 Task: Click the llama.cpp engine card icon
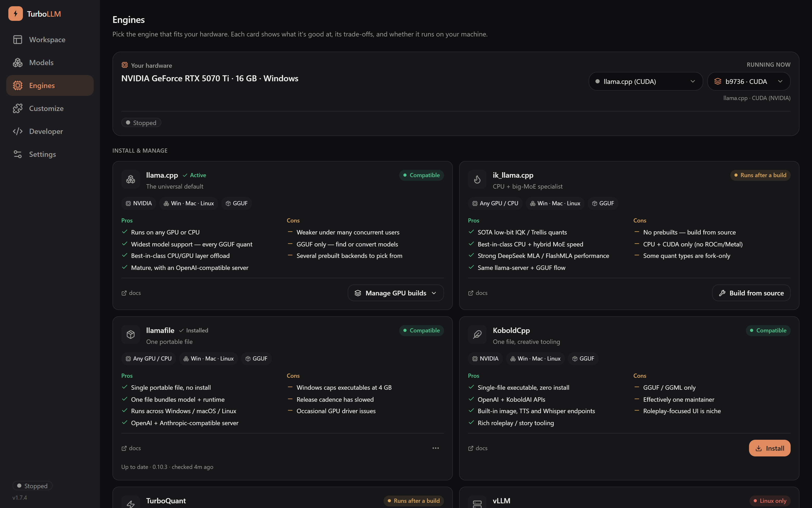pos(131,179)
